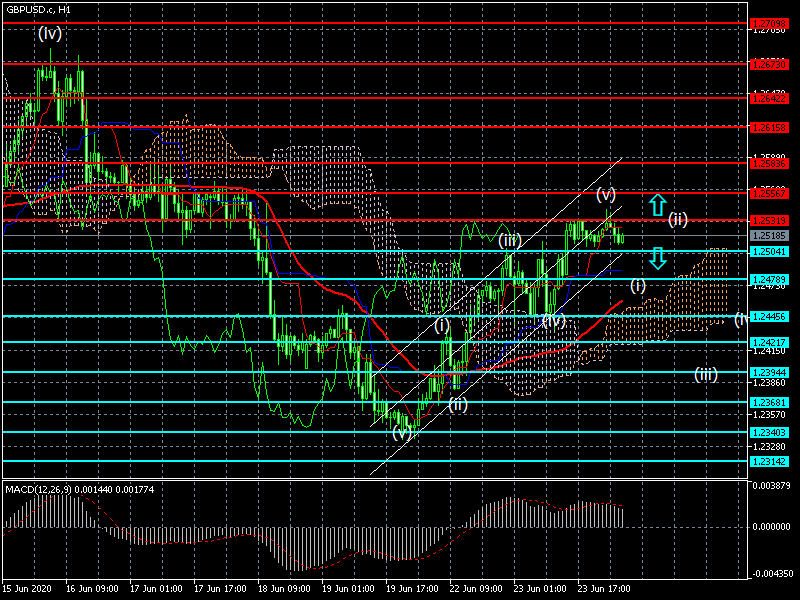Select the 1.25836 resistance price label
Viewport: 800px width, 600px height.
pos(768,163)
